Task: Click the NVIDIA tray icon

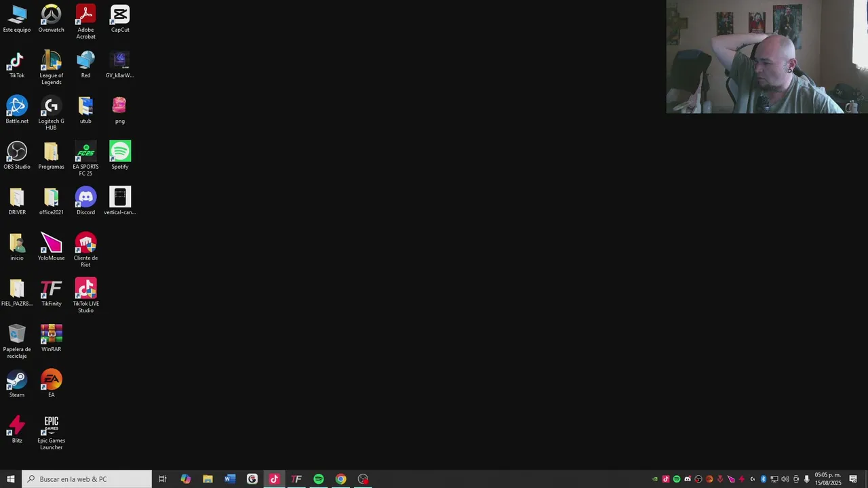Action: click(655, 479)
